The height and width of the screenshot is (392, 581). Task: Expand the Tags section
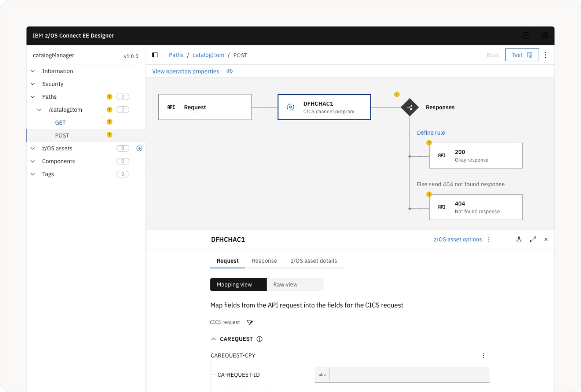[x=33, y=174]
